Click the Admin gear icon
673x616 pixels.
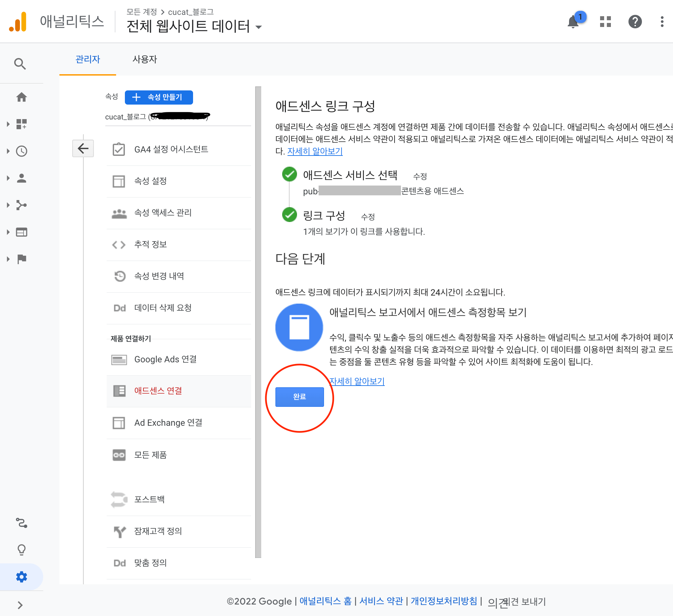tap(22, 577)
